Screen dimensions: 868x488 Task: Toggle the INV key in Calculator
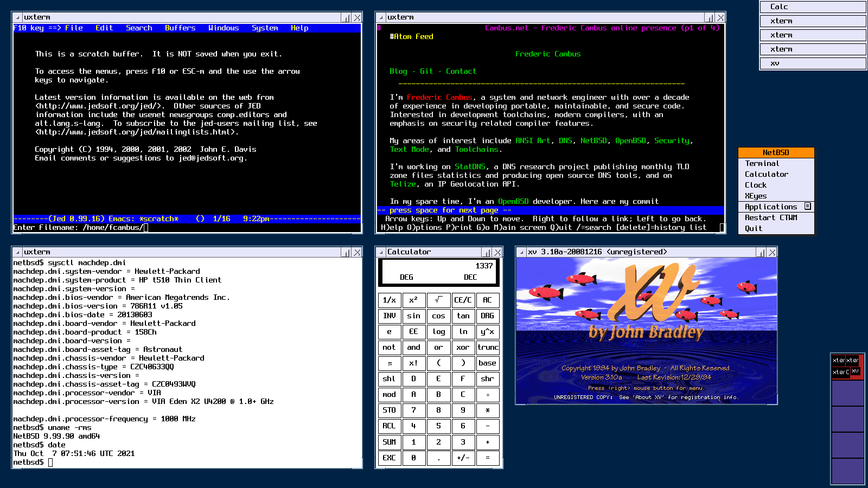(390, 316)
